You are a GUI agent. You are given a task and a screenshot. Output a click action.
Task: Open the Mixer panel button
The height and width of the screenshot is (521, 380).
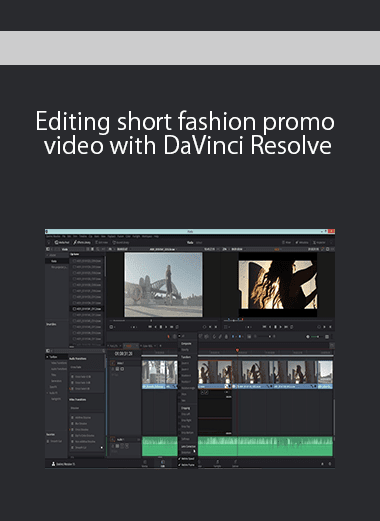287,242
